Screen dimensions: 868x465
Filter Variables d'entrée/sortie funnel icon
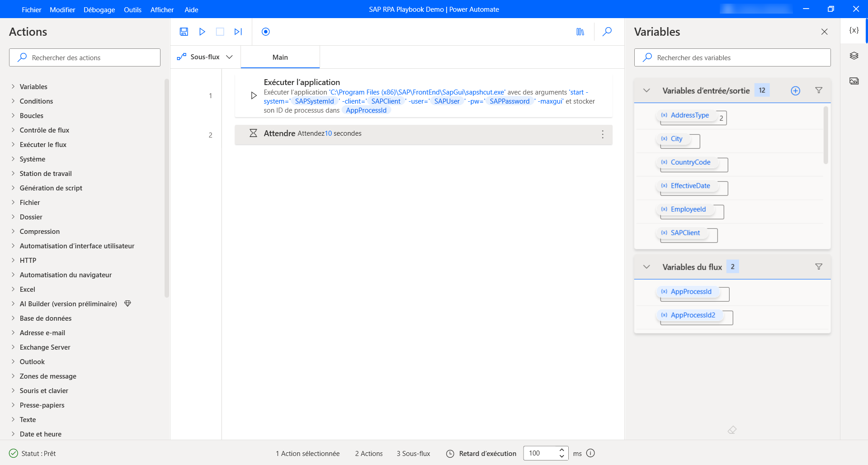[819, 90]
